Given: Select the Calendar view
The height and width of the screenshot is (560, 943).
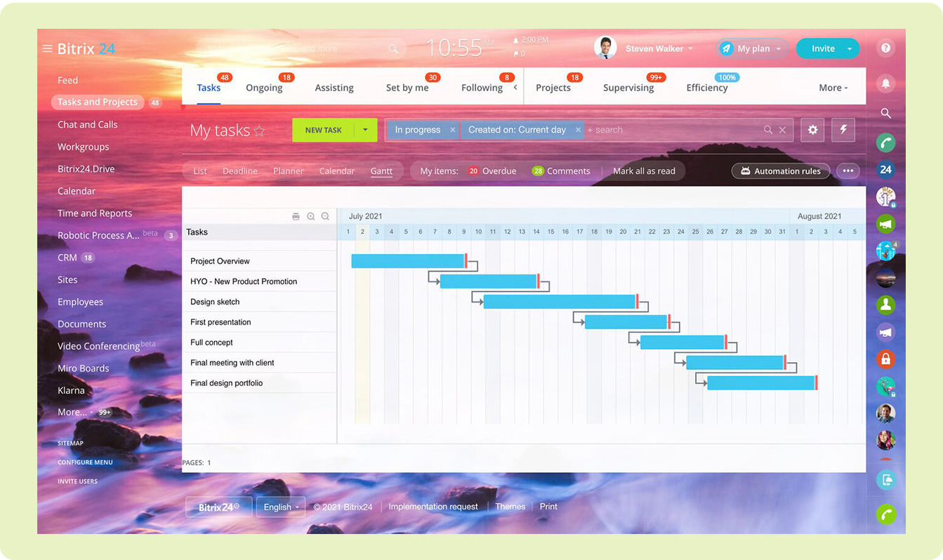Looking at the screenshot, I should [337, 171].
